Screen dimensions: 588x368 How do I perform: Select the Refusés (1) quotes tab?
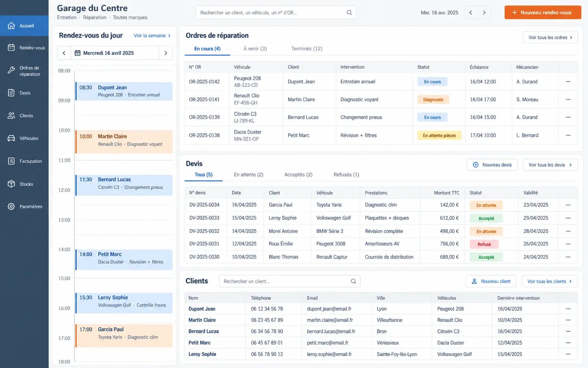pyautogui.click(x=346, y=175)
